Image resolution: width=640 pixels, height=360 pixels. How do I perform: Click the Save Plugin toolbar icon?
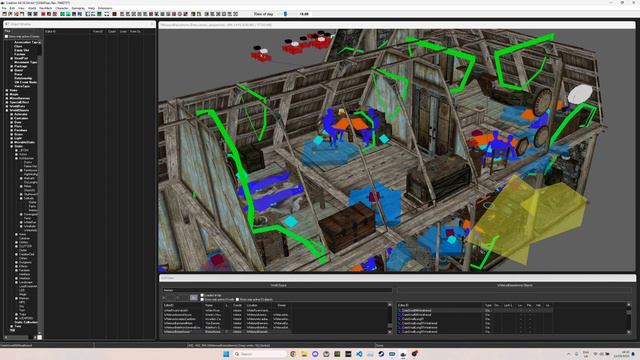click(16, 14)
